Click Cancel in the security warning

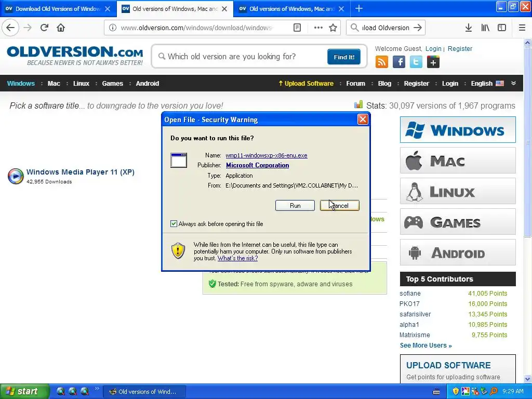tap(339, 206)
